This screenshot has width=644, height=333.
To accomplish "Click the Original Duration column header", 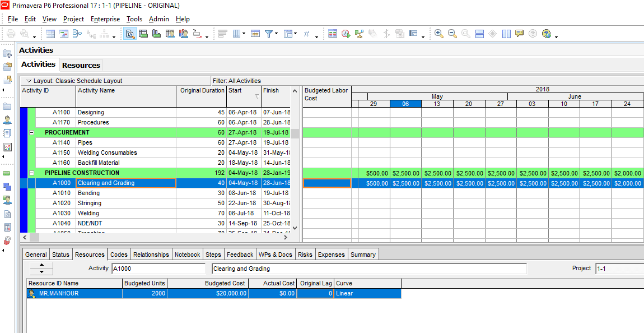I will pos(201,96).
